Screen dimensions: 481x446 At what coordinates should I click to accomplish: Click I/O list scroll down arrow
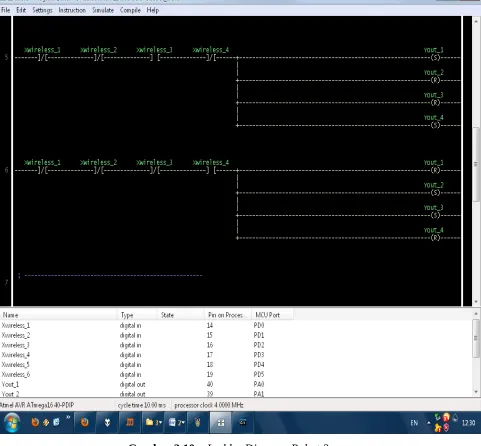[x=476, y=392]
